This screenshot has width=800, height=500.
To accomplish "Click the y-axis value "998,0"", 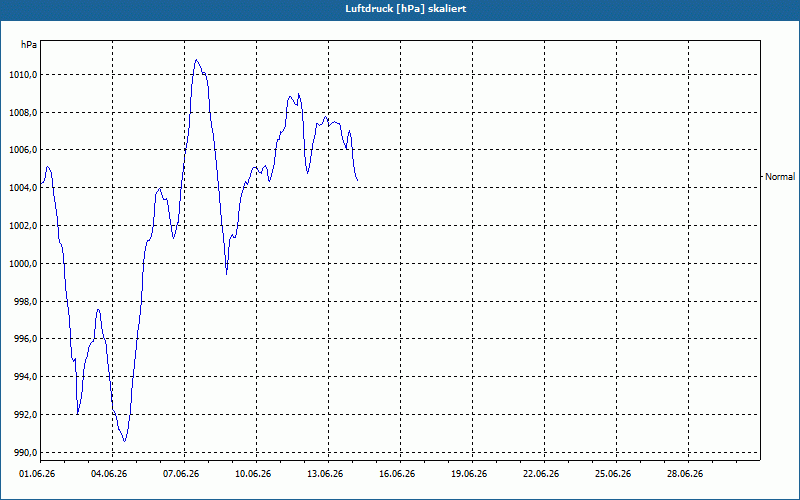I will tap(25, 302).
